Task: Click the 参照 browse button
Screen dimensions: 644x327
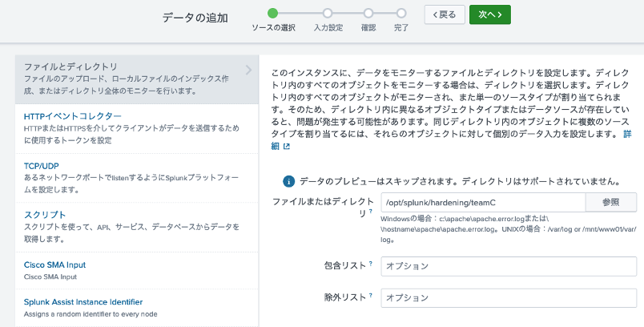Action: 610,202
